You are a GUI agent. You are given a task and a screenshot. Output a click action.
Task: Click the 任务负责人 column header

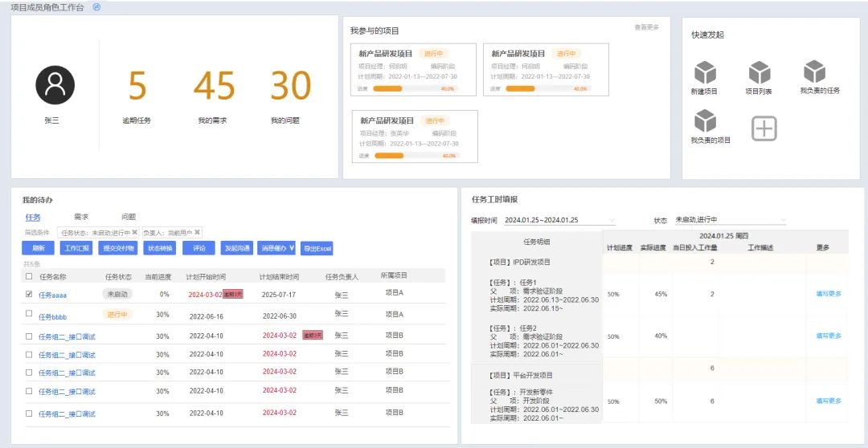tap(342, 277)
